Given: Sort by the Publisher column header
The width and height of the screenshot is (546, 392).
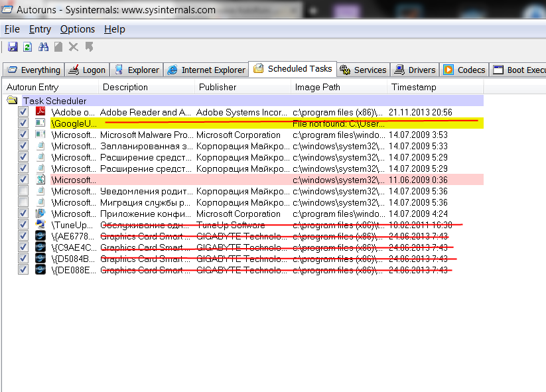Looking at the screenshot, I should pos(243,87).
